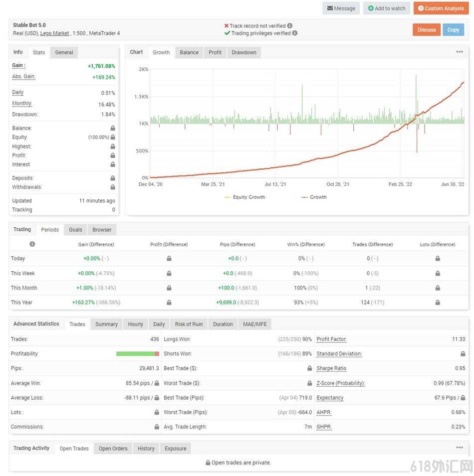This screenshot has width=474, height=476.
Task: Switch to the Drawdown chart tab
Action: 244,52
